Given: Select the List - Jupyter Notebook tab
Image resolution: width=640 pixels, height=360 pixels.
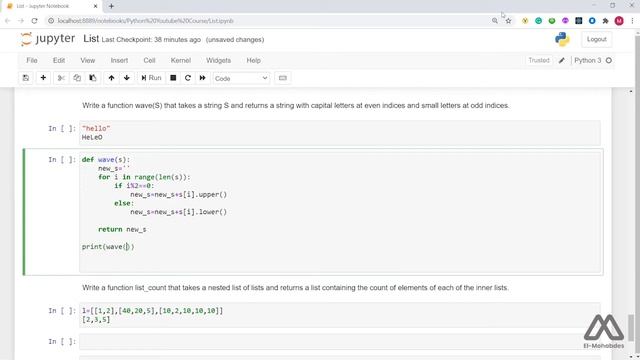Looking at the screenshot, I should coord(51,6).
